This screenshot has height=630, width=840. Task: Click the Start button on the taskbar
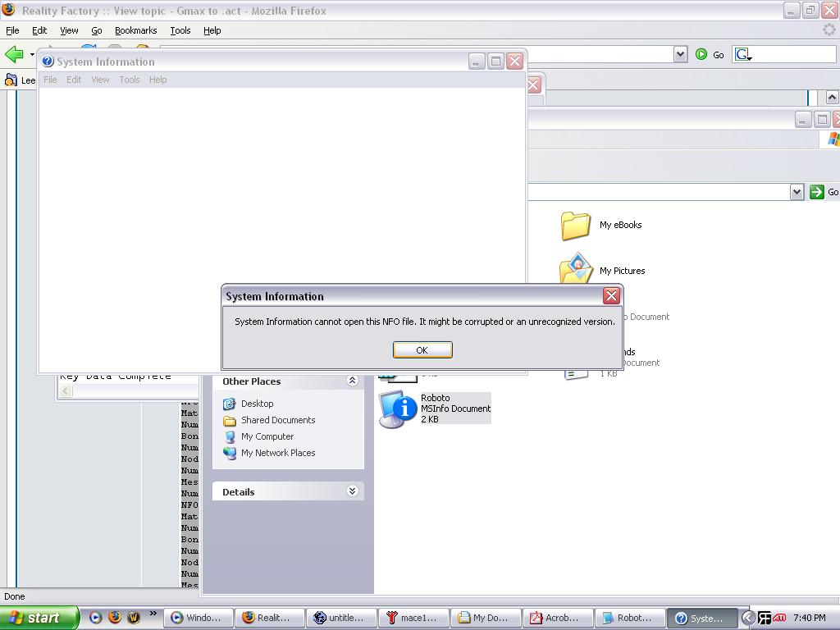(39, 618)
